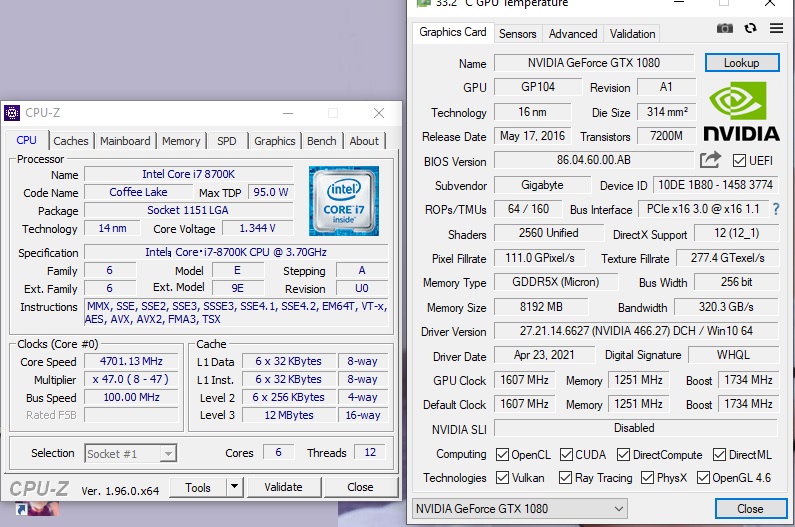Image resolution: width=795 pixels, height=527 pixels.
Task: Toggle the DirectCompute checkbox
Action: click(623, 454)
